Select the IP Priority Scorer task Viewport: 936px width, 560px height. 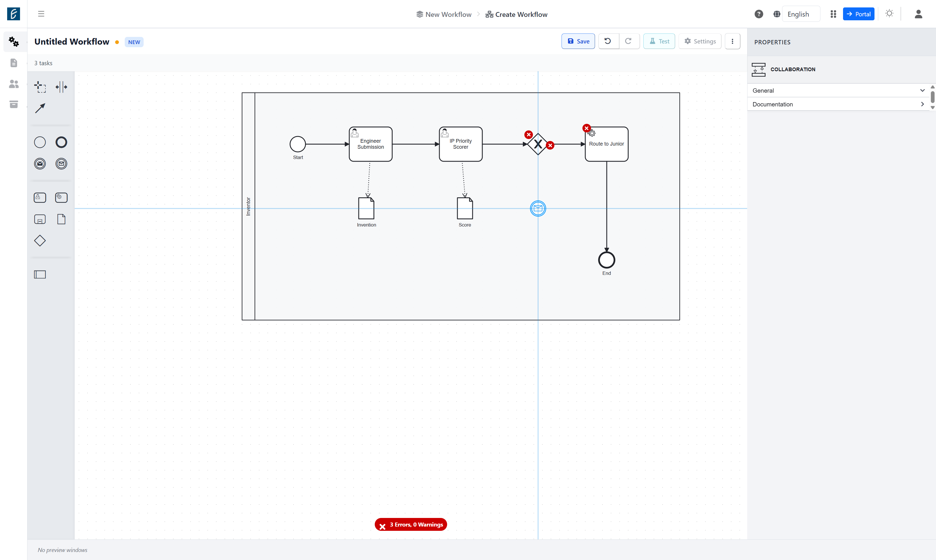(461, 144)
